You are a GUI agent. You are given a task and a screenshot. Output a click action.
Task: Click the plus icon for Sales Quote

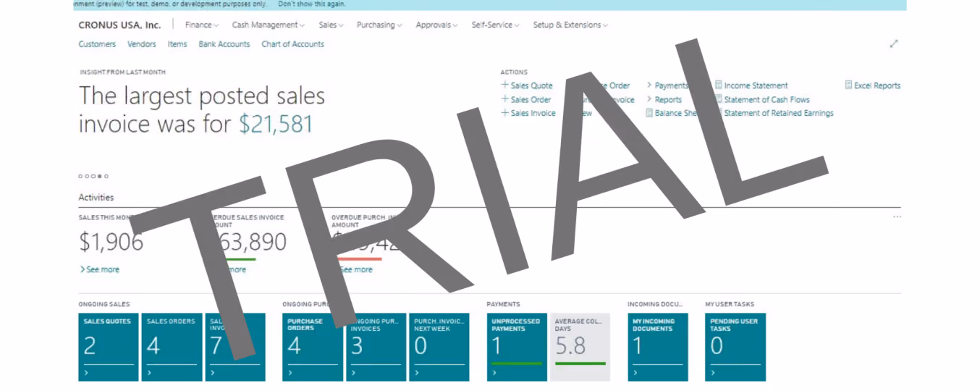tap(504, 85)
